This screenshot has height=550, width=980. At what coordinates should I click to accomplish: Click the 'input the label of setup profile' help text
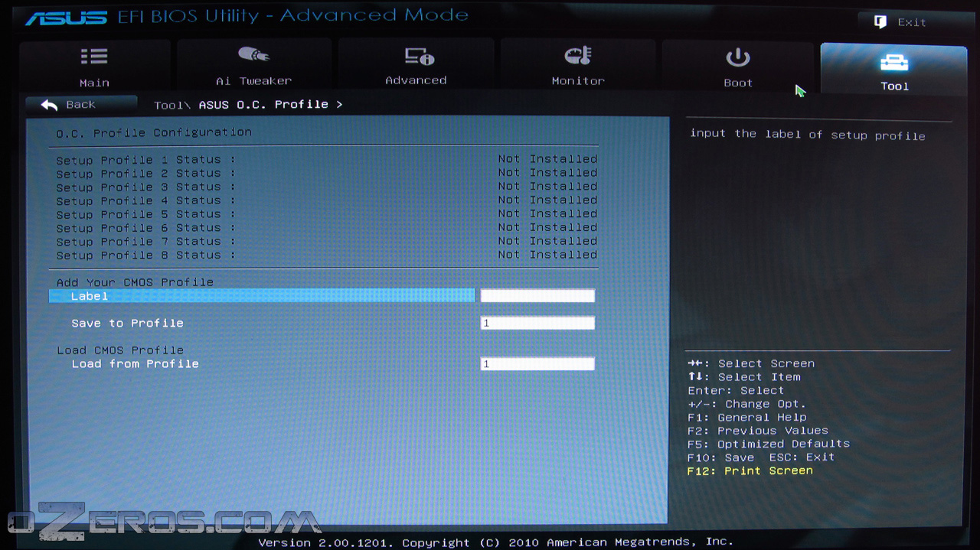[x=808, y=135]
